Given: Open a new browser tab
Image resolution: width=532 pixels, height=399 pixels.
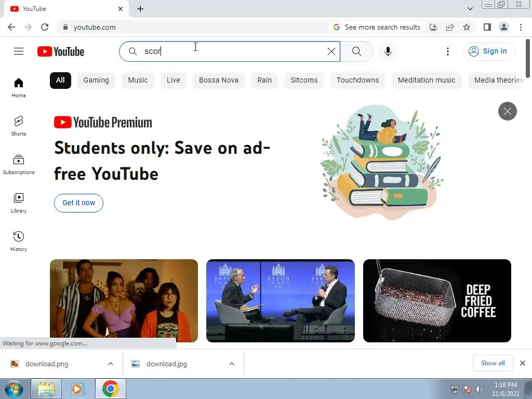Looking at the screenshot, I should [140, 9].
